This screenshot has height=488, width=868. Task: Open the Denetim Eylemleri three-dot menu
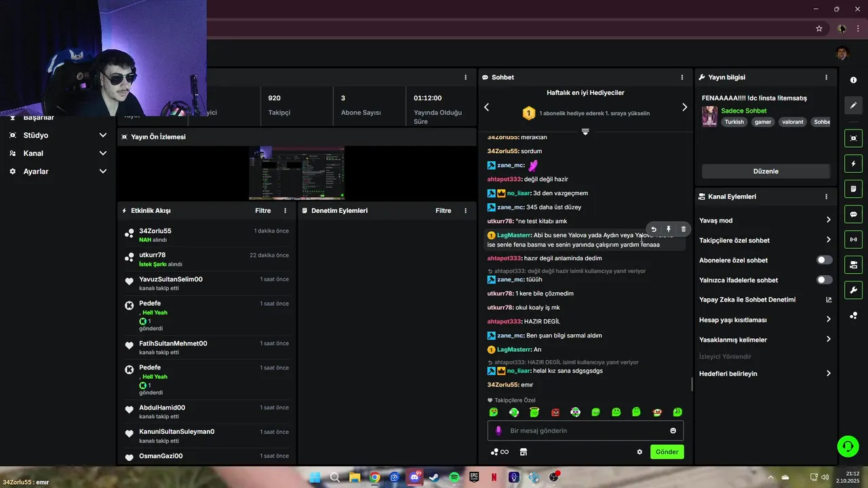click(465, 211)
